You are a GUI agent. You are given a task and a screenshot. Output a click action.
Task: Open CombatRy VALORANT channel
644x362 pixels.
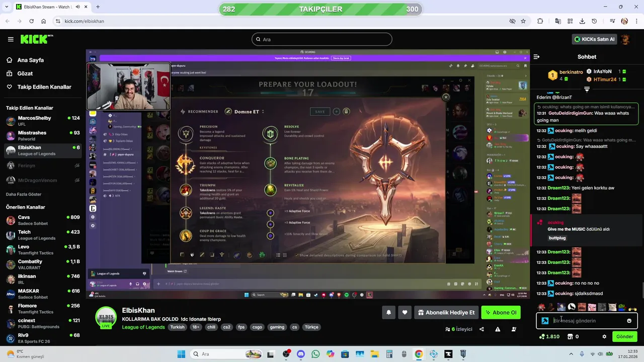[42, 264]
